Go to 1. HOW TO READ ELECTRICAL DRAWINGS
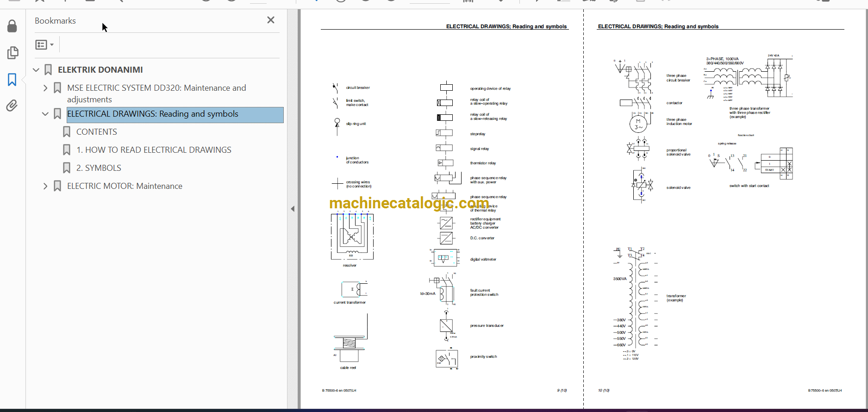 click(x=154, y=150)
